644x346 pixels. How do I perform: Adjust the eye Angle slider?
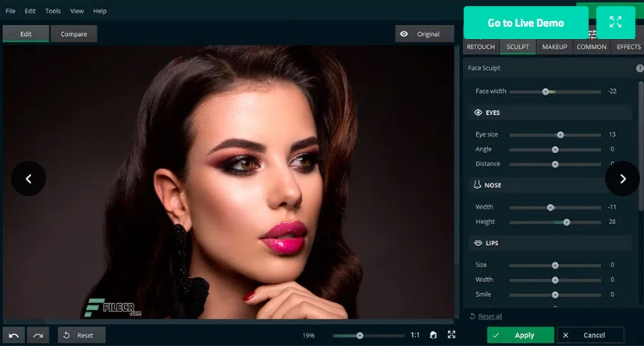555,150
